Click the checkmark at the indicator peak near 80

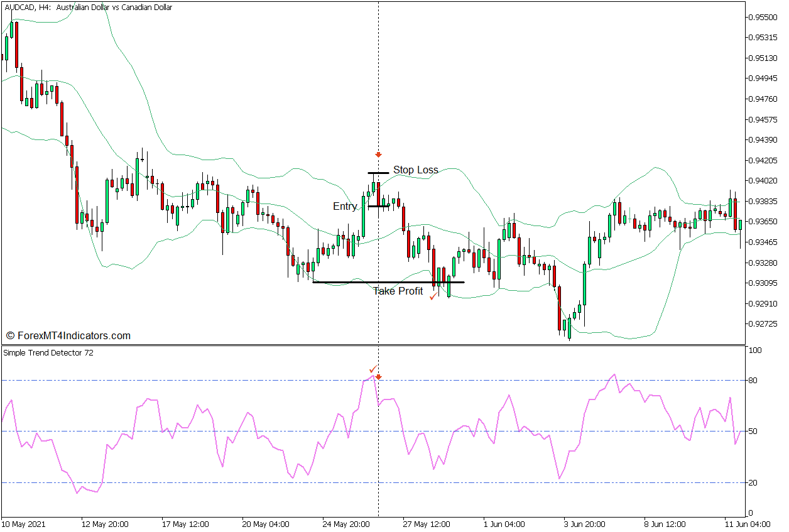pos(372,370)
